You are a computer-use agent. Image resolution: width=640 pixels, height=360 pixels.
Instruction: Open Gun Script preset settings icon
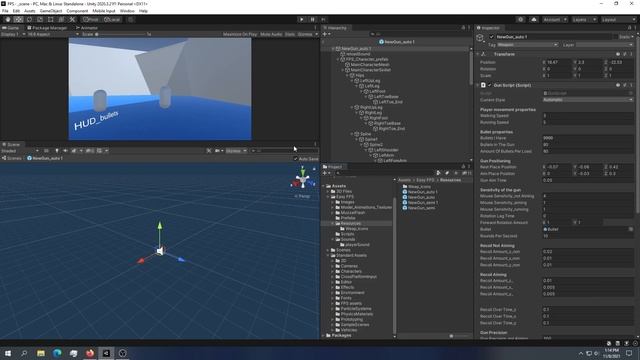(x=625, y=85)
